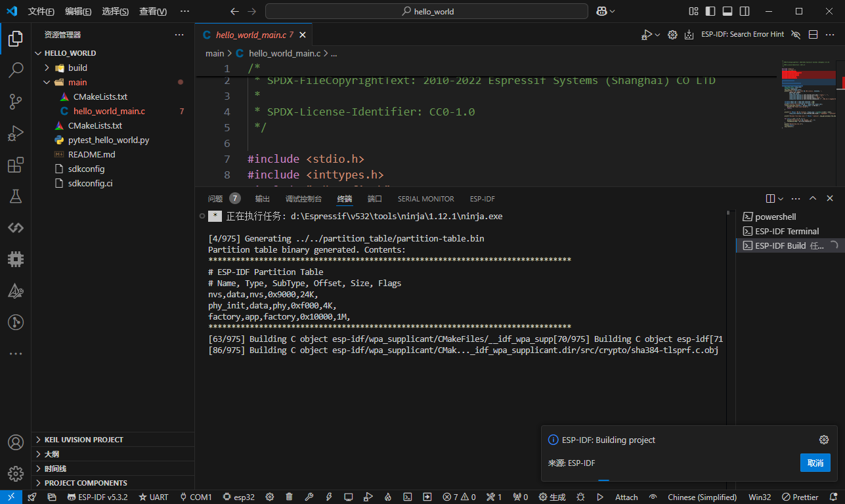This screenshot has height=504, width=845.
Task: Click the lightning flash icon in status bar
Action: click(329, 497)
